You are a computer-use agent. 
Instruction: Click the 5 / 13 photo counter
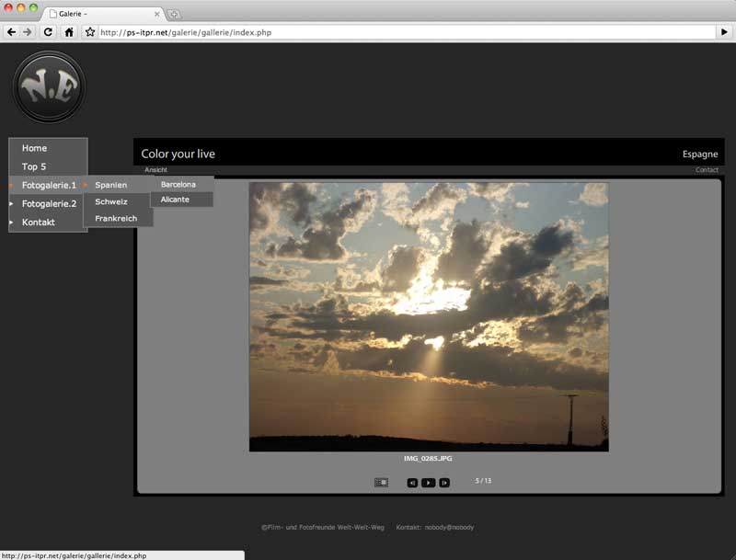pos(483,481)
